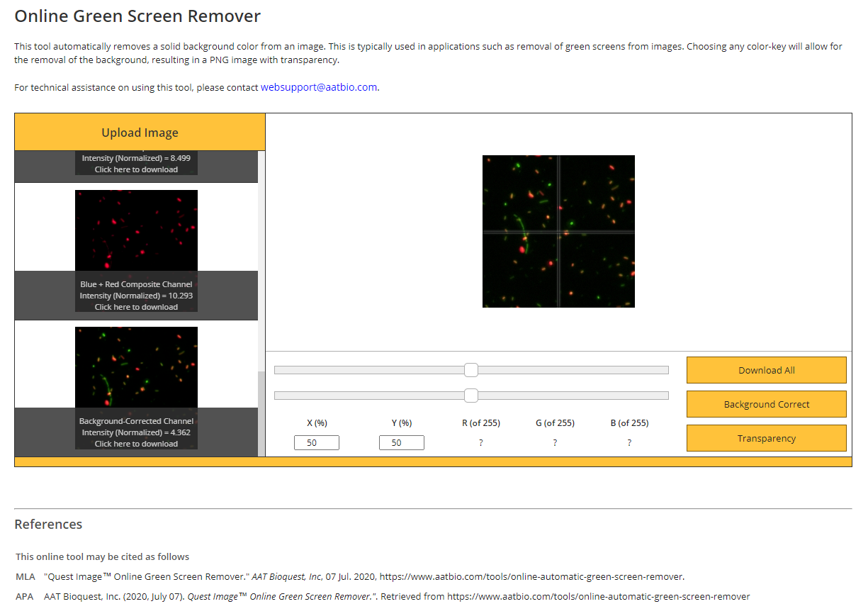Download the Background-Corrected Channel image

click(136, 443)
